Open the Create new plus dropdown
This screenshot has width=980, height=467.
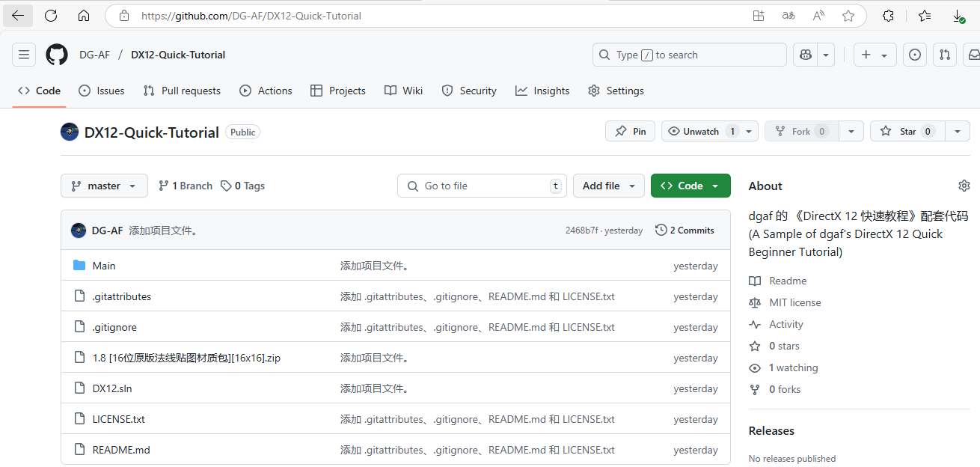pyautogui.click(x=875, y=55)
